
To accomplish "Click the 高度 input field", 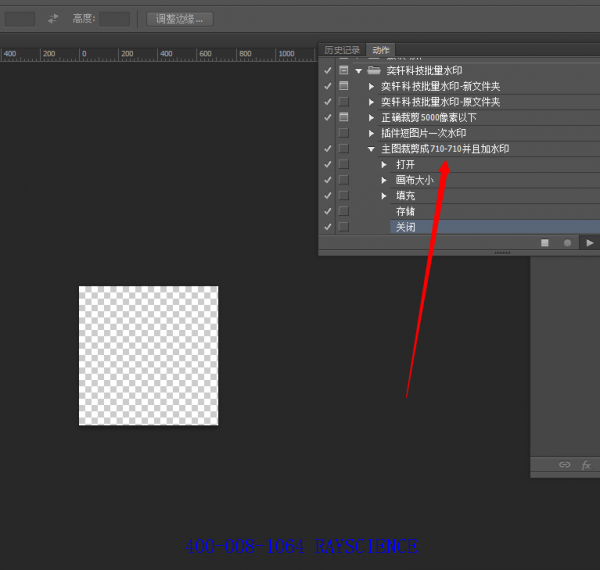I will [114, 18].
